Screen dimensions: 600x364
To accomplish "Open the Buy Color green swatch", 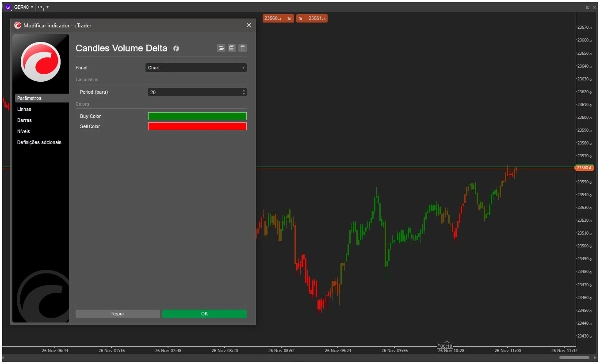I will (197, 116).
